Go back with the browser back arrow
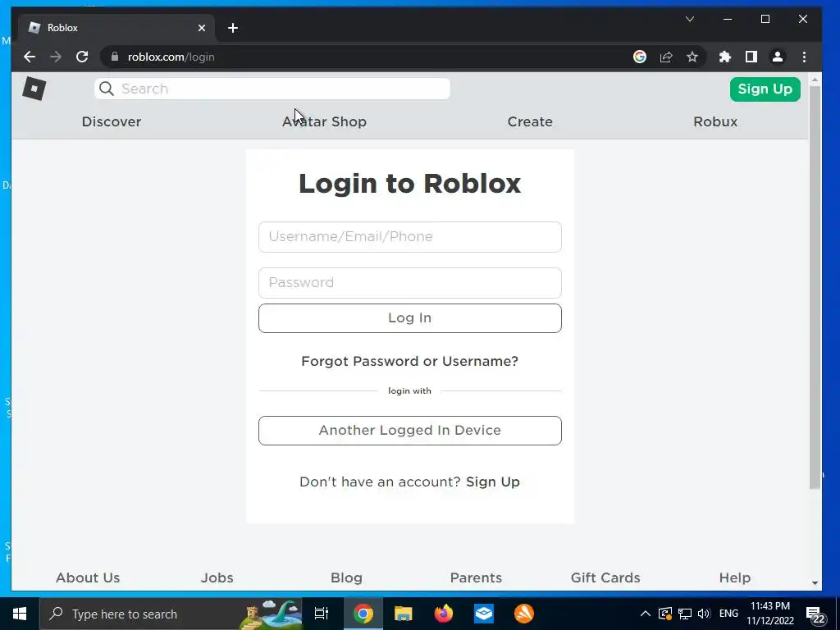Screen dimensions: 840x630 pyautogui.click(x=30, y=57)
